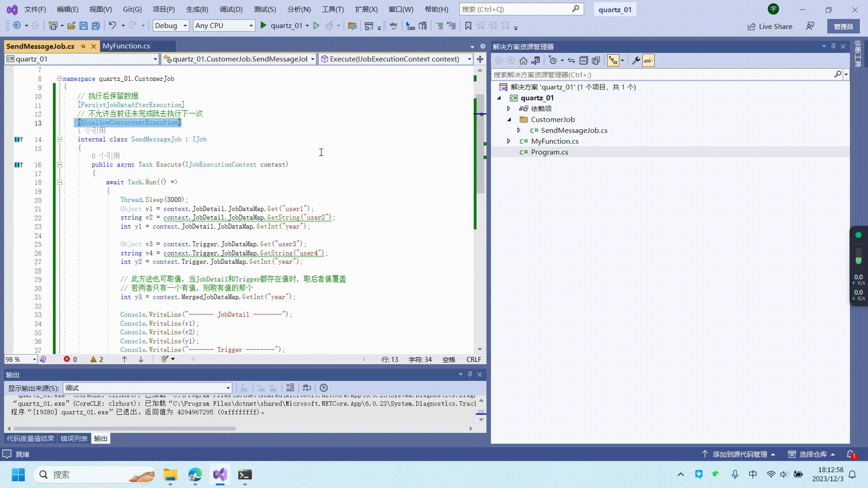Click the 管理员 button
Viewport: 868px width, 488px height.
843,26
